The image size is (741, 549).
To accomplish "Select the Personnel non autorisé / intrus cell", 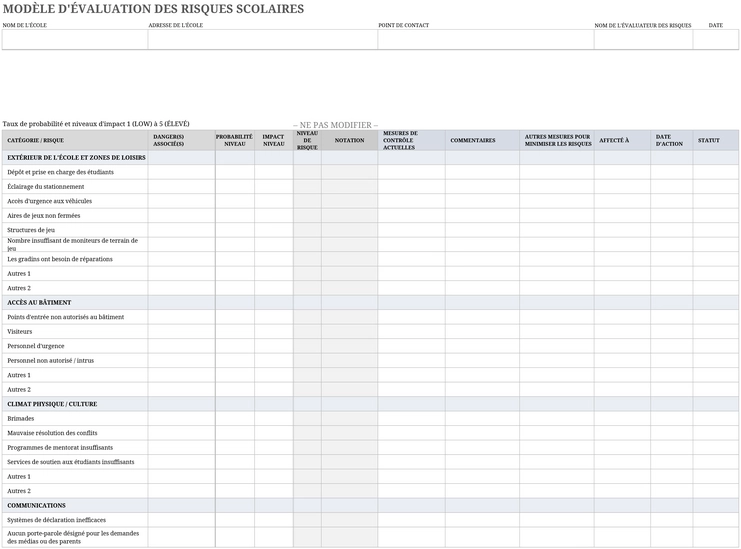I will [75, 360].
